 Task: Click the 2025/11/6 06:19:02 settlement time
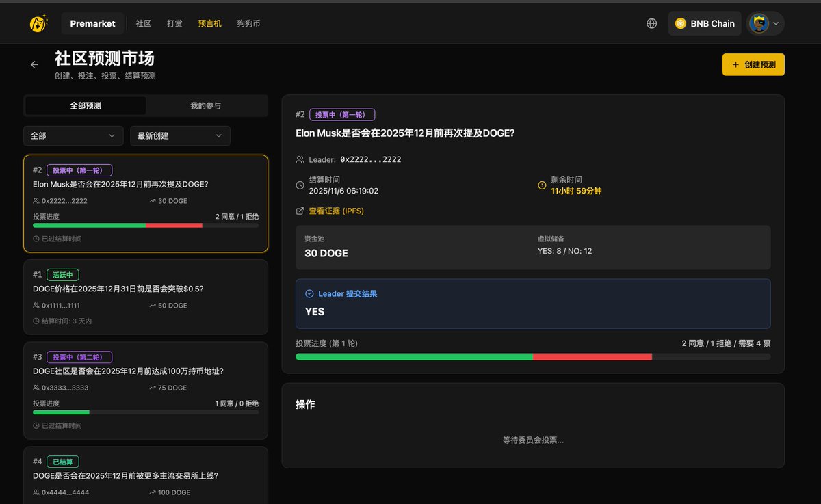pyautogui.click(x=343, y=191)
